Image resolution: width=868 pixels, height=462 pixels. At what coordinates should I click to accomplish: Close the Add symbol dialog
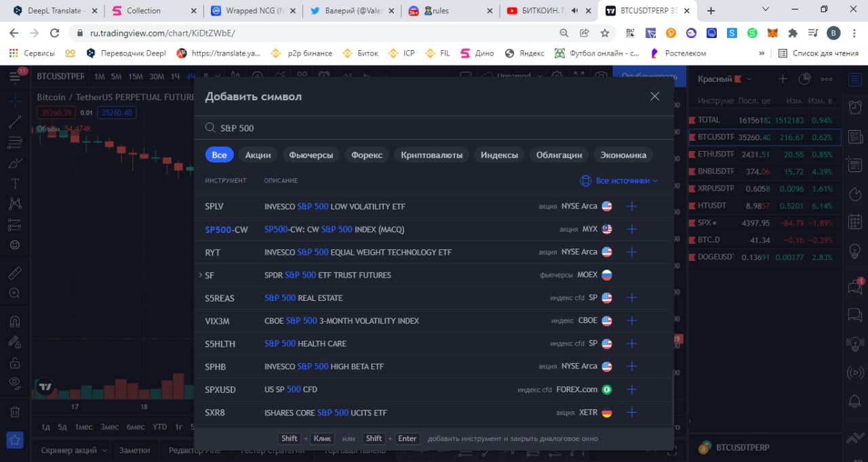[x=654, y=96]
